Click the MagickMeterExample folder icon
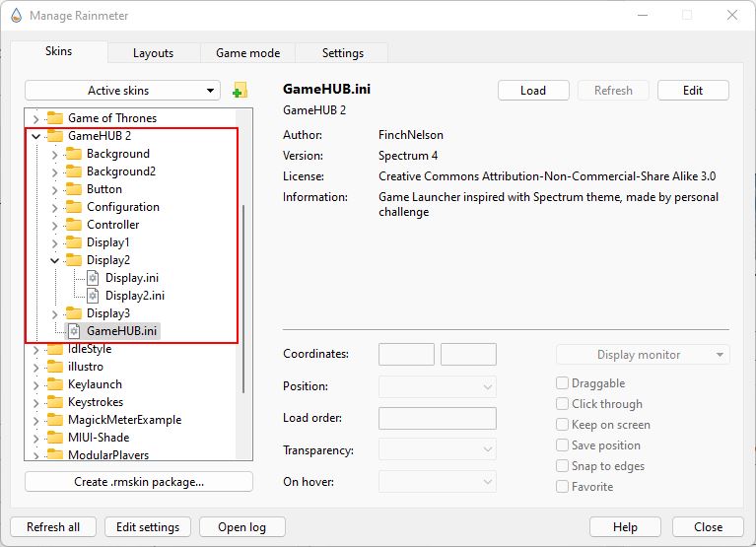 click(x=55, y=420)
